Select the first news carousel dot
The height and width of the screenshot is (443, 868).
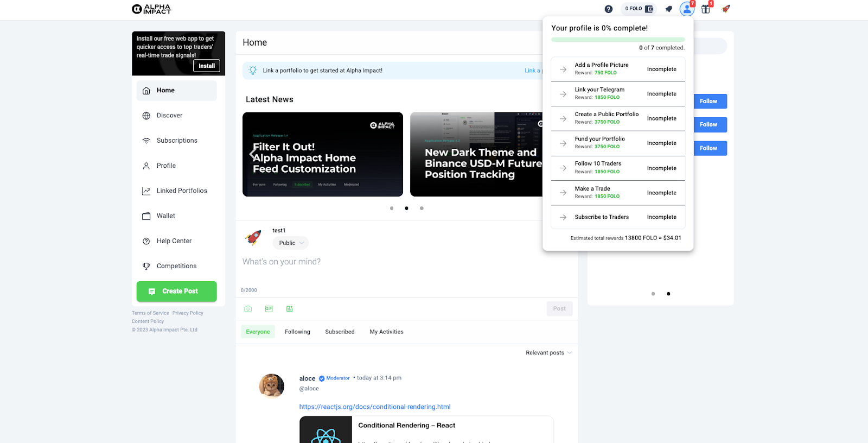(x=392, y=208)
